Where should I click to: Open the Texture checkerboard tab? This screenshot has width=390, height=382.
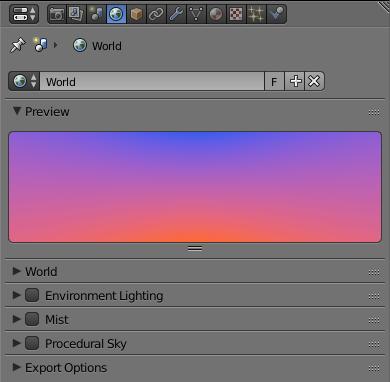pos(236,14)
